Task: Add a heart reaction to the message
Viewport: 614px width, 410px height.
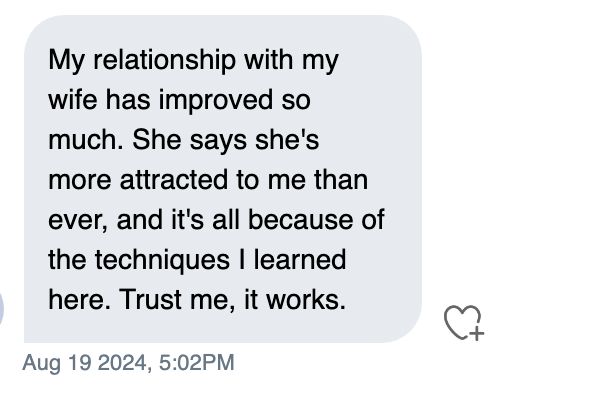Action: (464, 323)
